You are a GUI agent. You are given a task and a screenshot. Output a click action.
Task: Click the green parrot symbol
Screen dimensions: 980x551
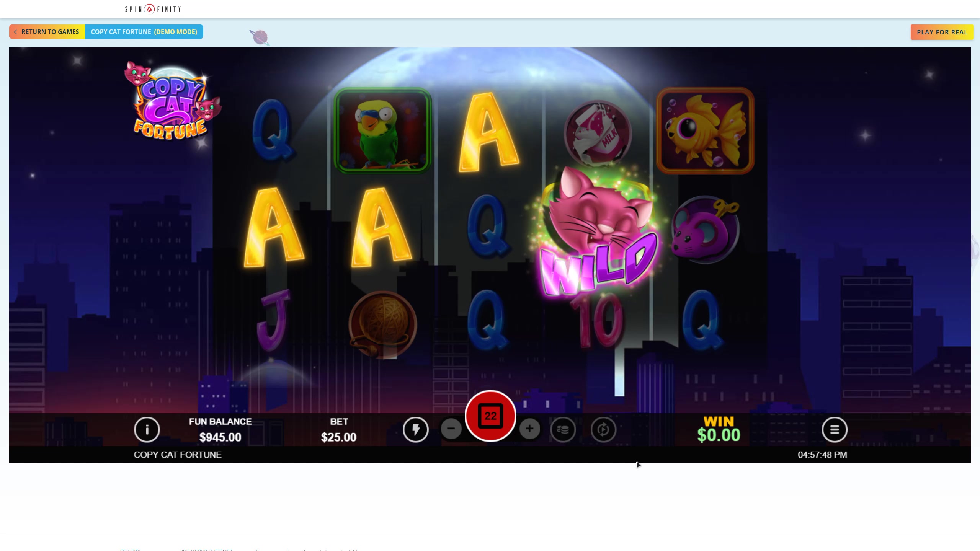(382, 131)
